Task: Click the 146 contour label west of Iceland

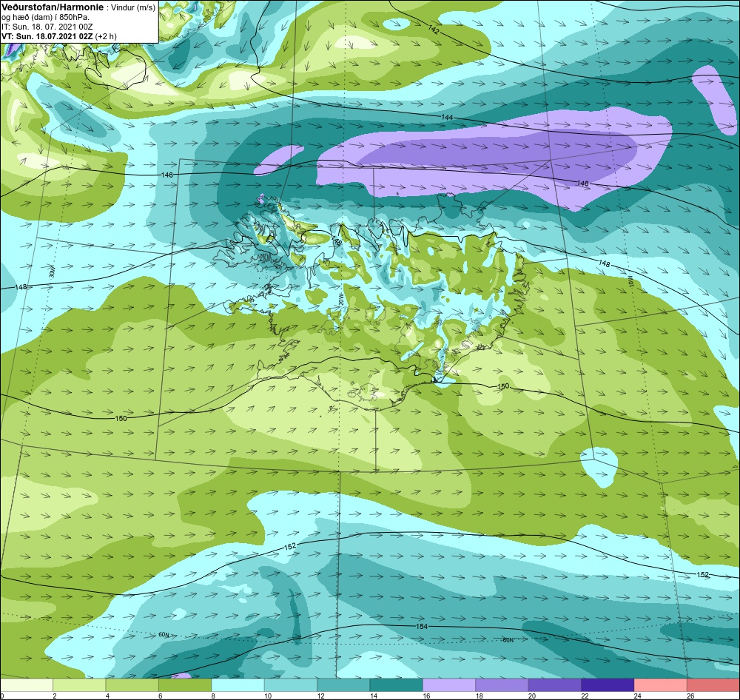Action: 167,175
